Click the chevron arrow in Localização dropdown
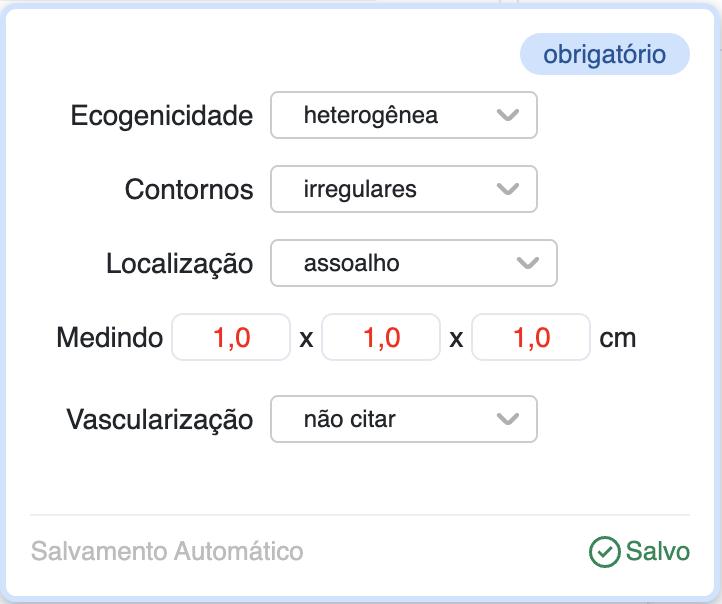 click(x=527, y=263)
